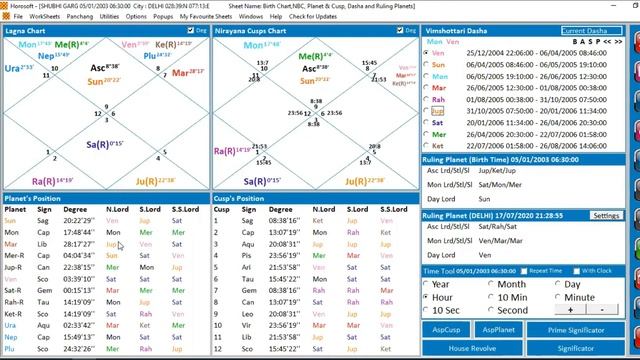640x360 pixels.
Task: Click the B dasha level button
Action: point(575,42)
